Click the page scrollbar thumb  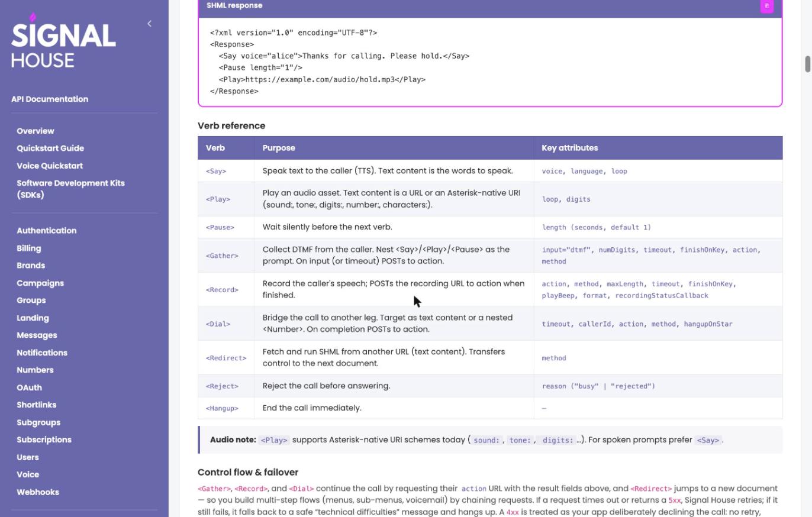point(807,64)
